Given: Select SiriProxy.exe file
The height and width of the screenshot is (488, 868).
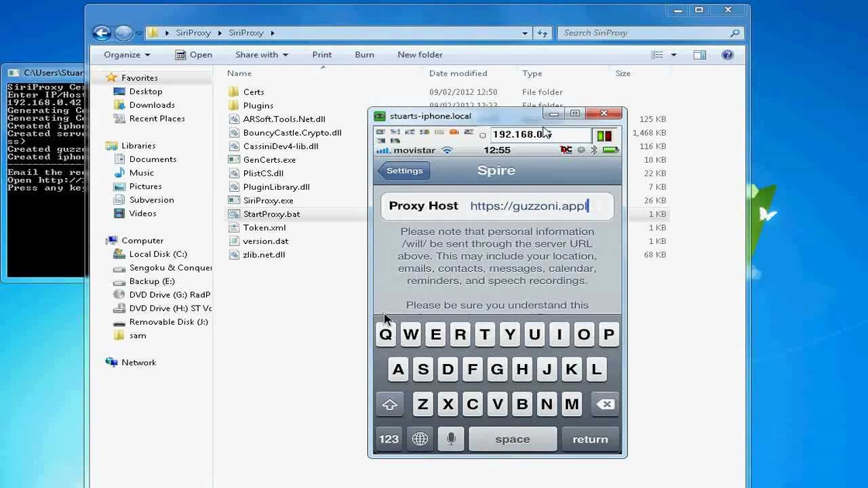Looking at the screenshot, I should click(x=268, y=201).
